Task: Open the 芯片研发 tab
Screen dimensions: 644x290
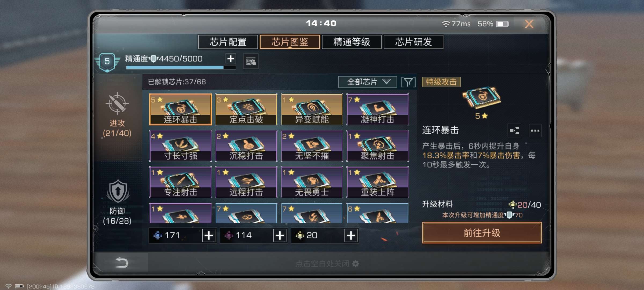Action: [413, 42]
